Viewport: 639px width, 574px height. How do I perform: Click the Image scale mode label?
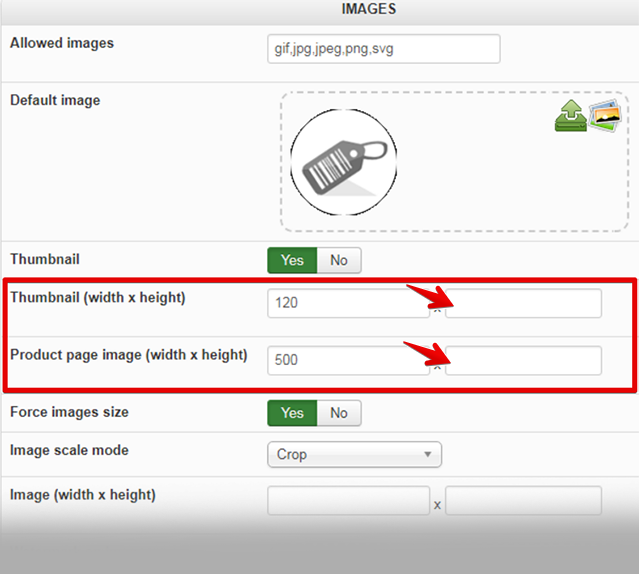[x=69, y=450]
